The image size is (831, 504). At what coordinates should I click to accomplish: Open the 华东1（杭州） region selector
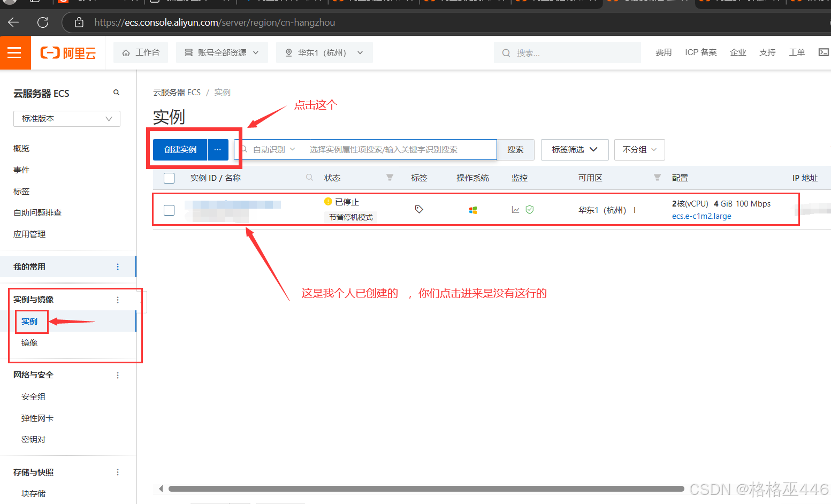(x=324, y=52)
